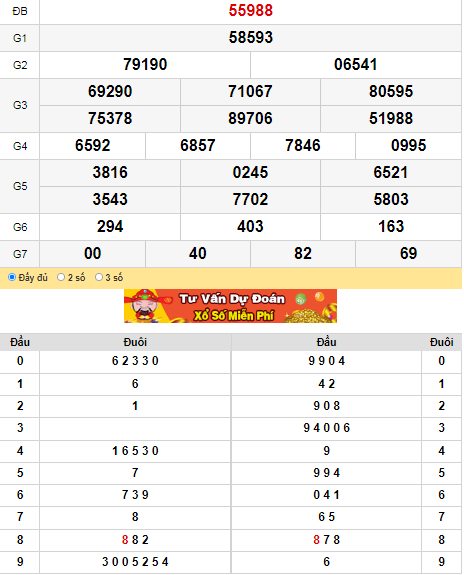Click the tail digits '3 0 0 5 2 5 4'

click(x=135, y=562)
